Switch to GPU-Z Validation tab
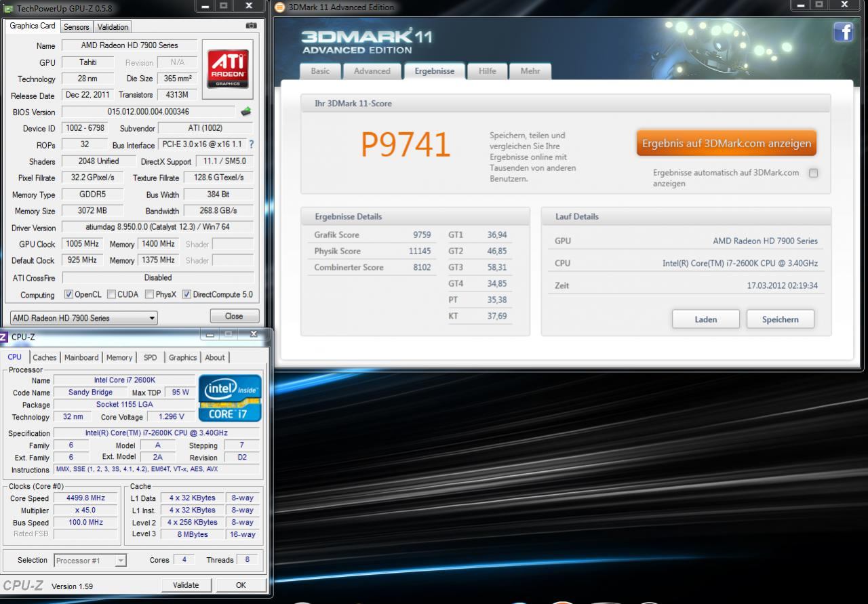 113,27
